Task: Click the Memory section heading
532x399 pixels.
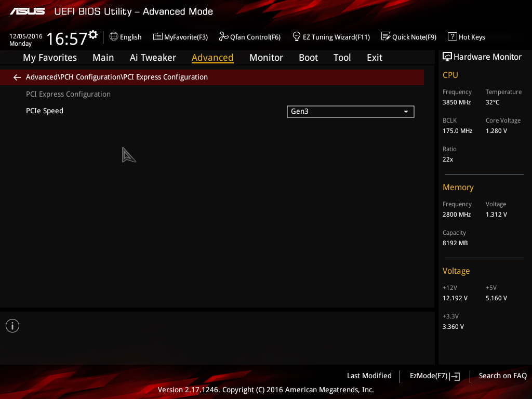Action: (x=458, y=187)
